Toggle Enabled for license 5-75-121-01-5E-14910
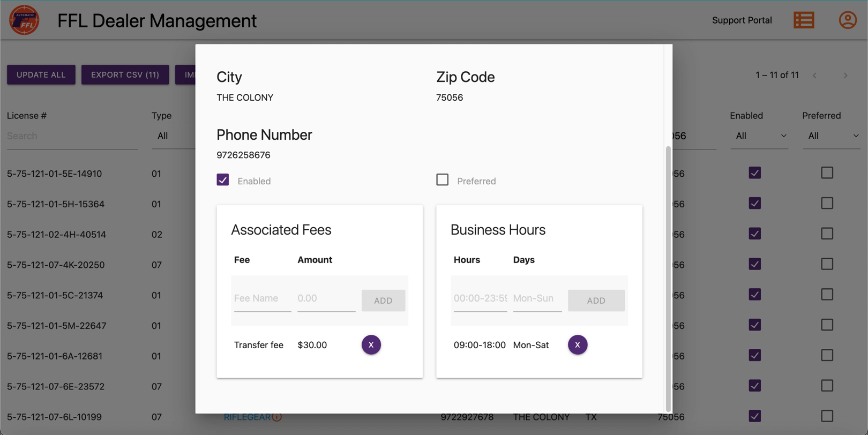The height and width of the screenshot is (435, 868). (754, 173)
